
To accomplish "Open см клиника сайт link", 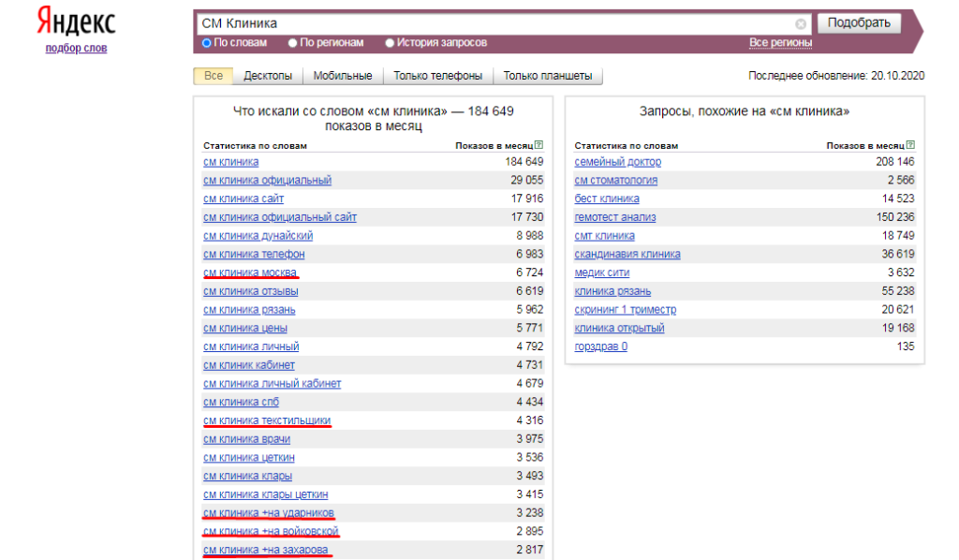I will (243, 199).
